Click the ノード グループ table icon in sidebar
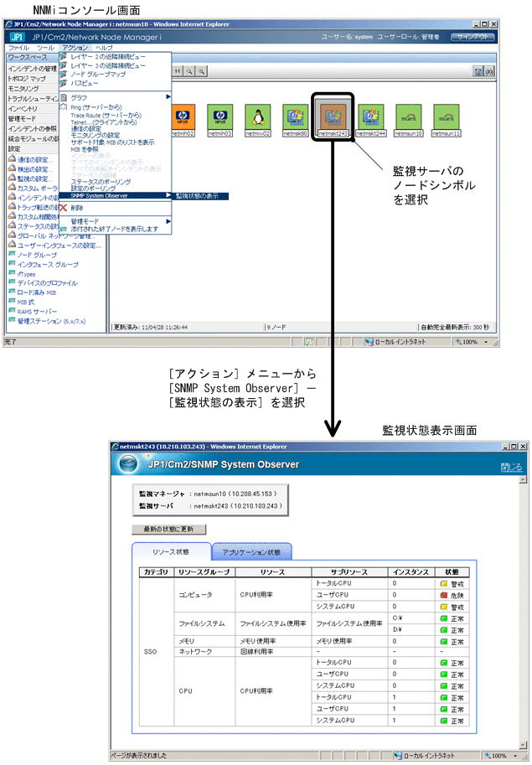The width and height of the screenshot is (532, 765). (12, 254)
